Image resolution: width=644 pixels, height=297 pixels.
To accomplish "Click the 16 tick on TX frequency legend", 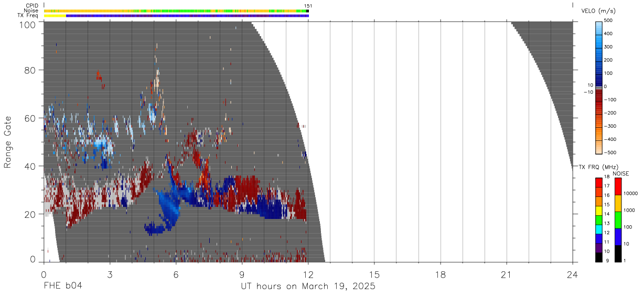I will click(x=606, y=195).
